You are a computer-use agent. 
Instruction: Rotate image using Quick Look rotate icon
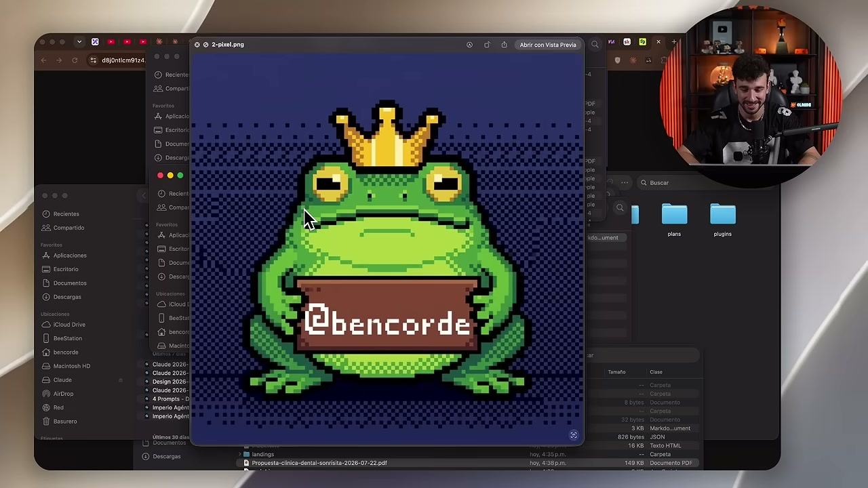[487, 45]
